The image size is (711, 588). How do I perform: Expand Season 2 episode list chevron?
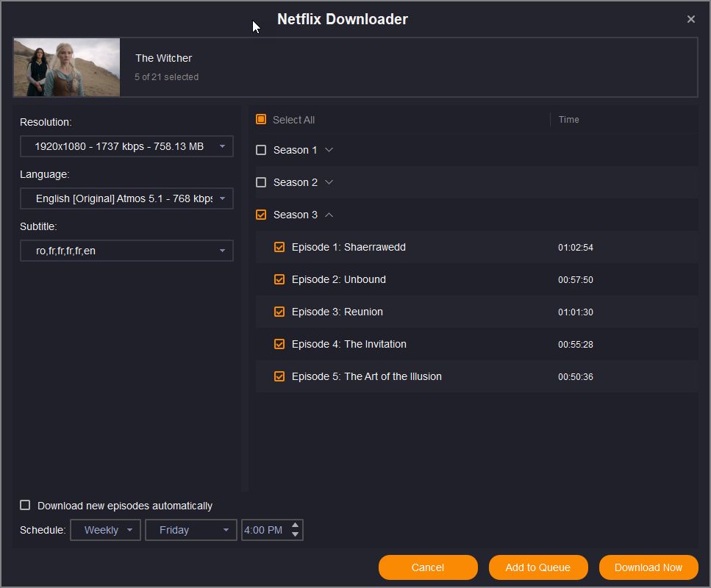click(x=329, y=182)
